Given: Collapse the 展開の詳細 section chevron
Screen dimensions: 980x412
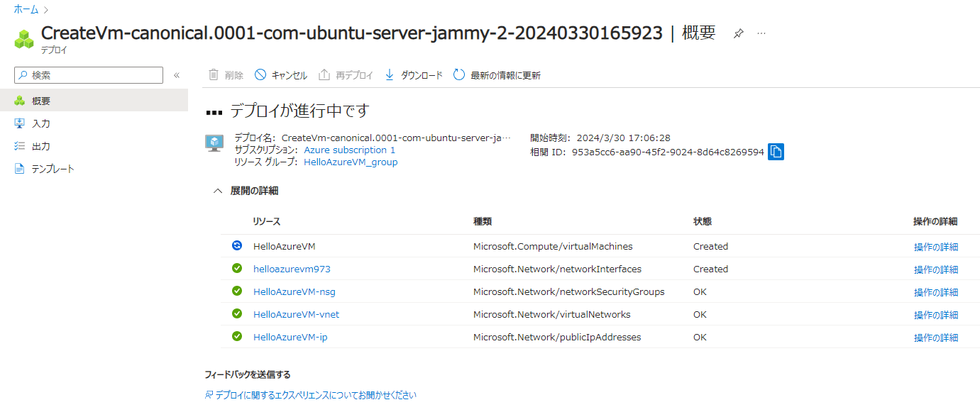Looking at the screenshot, I should coord(218,191).
